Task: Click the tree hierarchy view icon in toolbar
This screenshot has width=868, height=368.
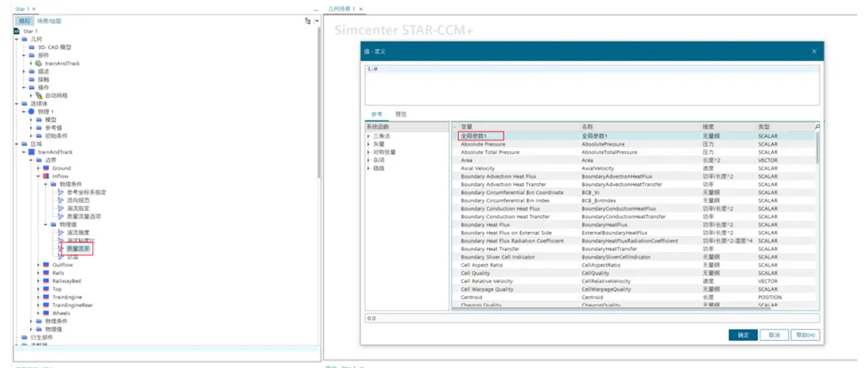Action: pyautogui.click(x=307, y=21)
